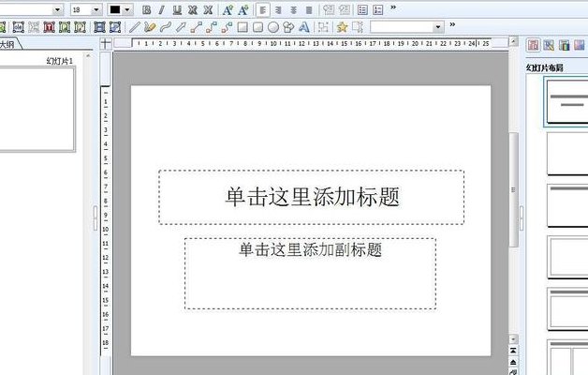Apply bulleted list formatting
Viewport: 588px width, 375px height.
362,10
